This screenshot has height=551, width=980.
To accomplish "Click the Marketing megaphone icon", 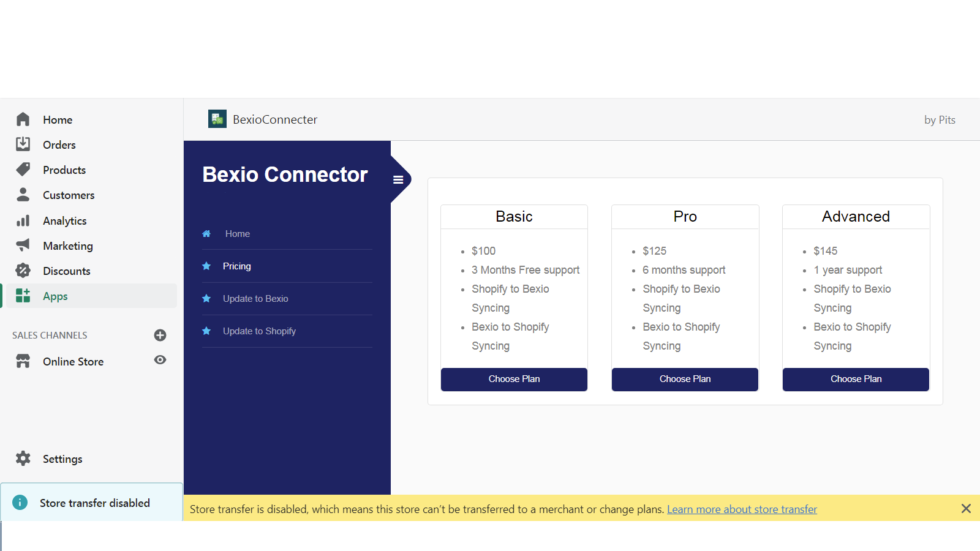I will coord(23,246).
